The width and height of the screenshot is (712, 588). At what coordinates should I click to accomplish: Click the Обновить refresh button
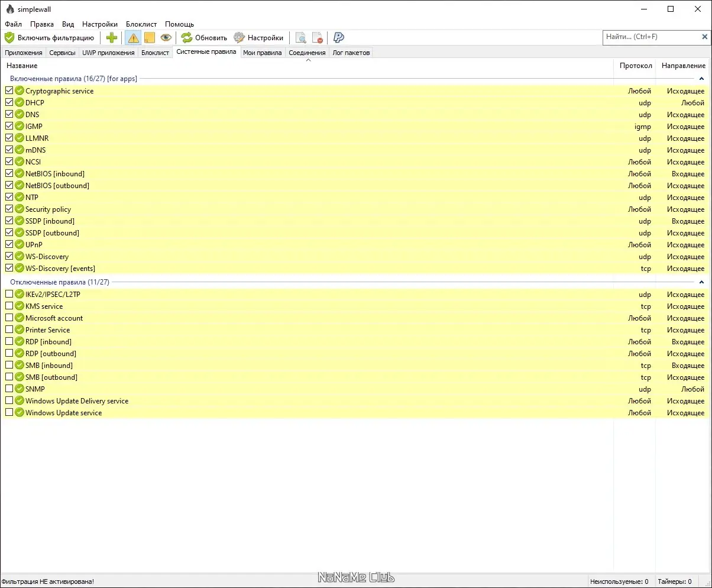tap(204, 38)
